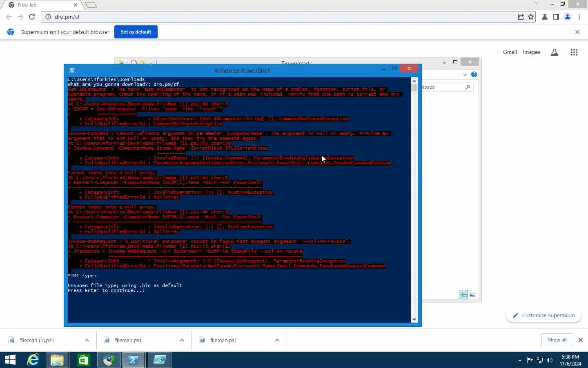Click the search magnifier in Downloads window
The height and width of the screenshot is (368, 588).
[468, 87]
